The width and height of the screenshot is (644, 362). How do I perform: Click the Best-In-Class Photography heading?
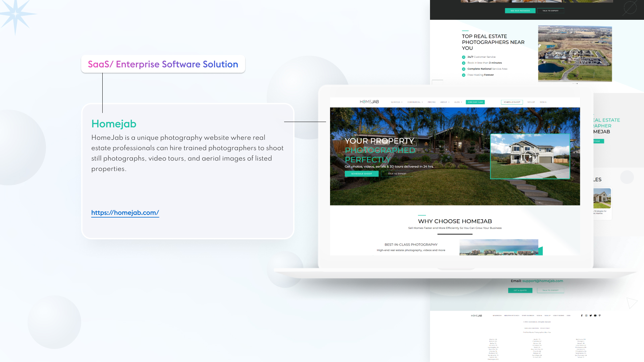click(x=411, y=245)
